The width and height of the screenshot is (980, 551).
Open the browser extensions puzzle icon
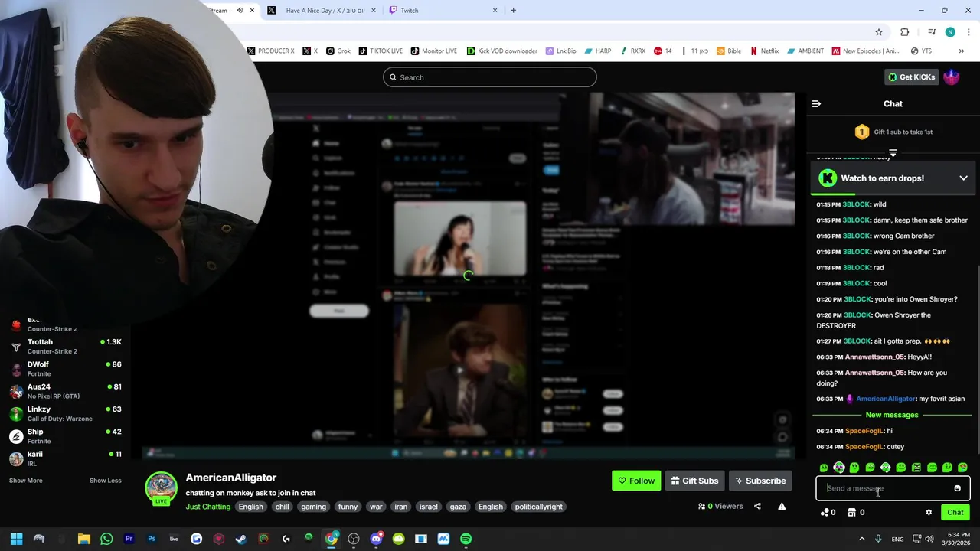pos(904,32)
